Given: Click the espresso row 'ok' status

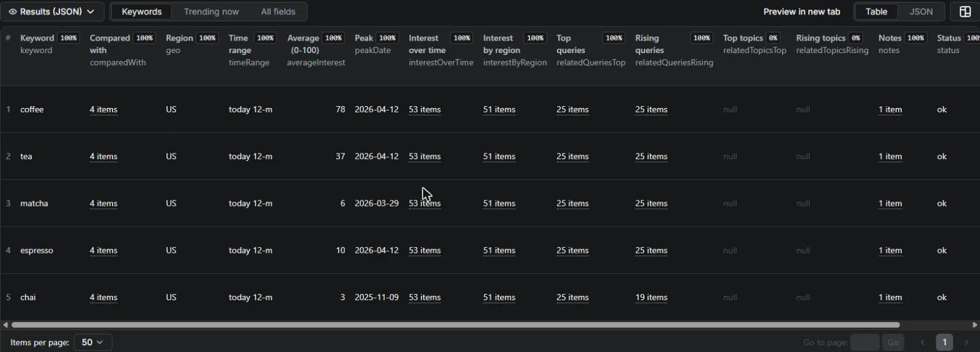Looking at the screenshot, I should point(942,250).
